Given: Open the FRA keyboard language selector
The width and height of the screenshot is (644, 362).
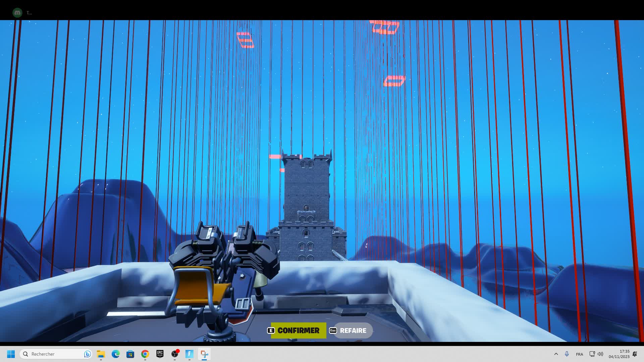Looking at the screenshot, I should pos(579,354).
